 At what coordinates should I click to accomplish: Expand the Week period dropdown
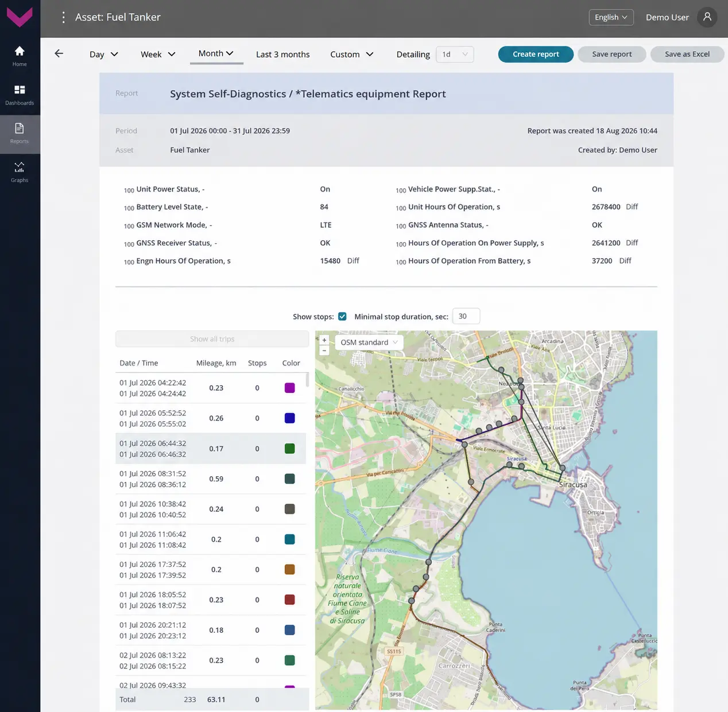158,54
